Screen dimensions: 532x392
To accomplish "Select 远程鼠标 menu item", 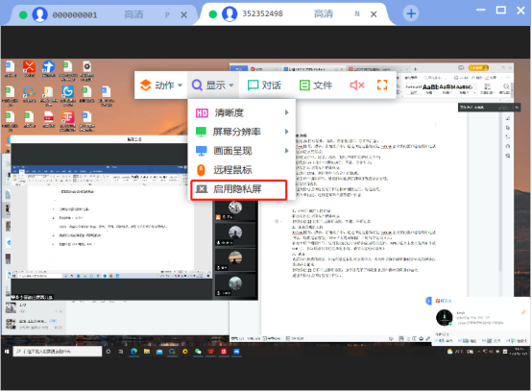I will (x=242, y=170).
